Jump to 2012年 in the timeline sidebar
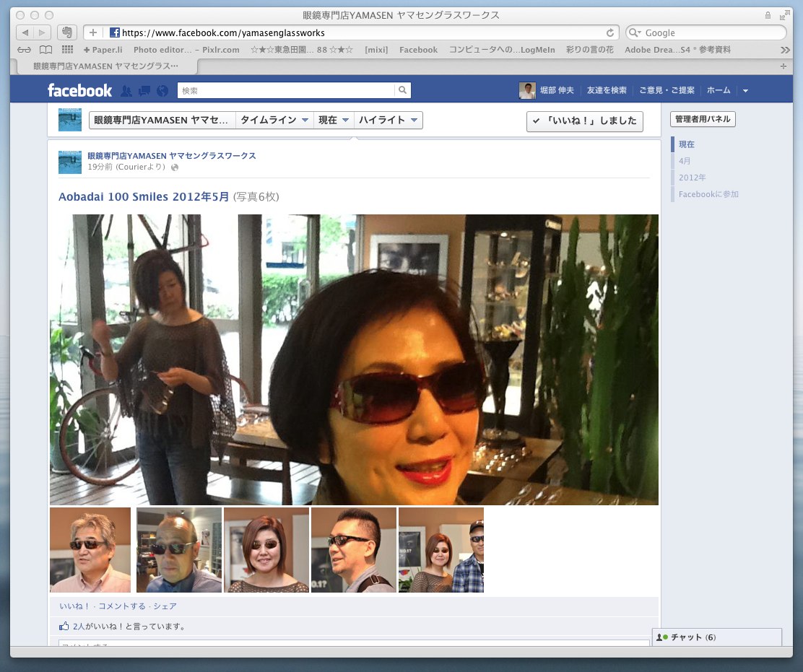Viewport: 803px width, 672px height. (692, 178)
